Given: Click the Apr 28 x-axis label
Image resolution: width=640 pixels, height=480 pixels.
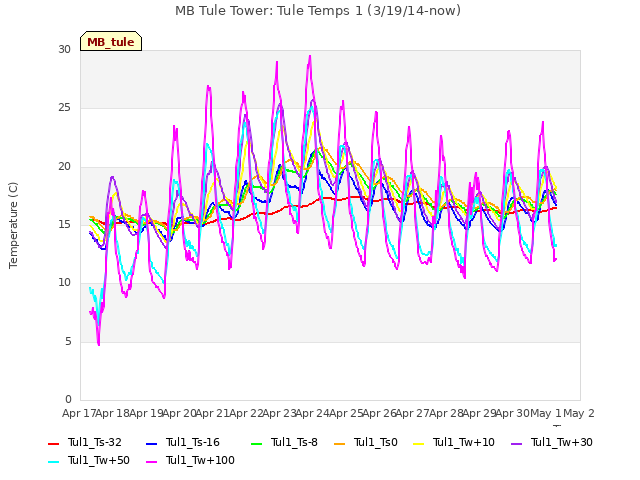Looking at the screenshot, I should (445, 413).
